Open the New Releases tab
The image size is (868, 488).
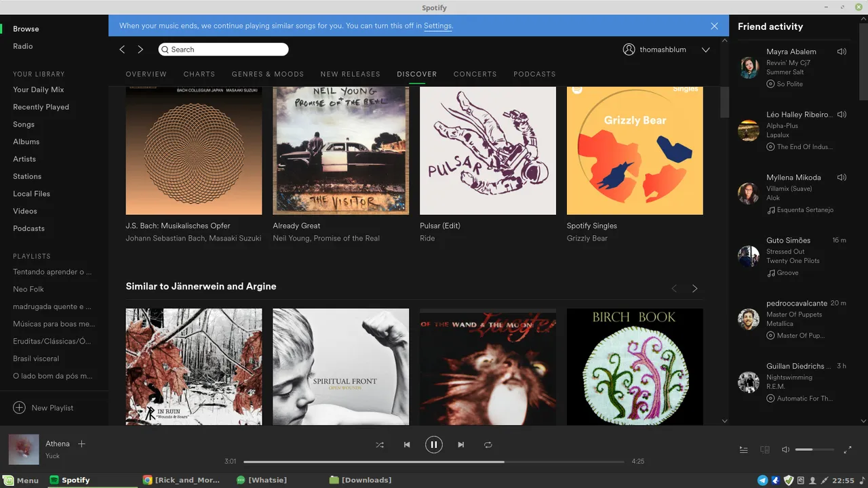point(351,74)
